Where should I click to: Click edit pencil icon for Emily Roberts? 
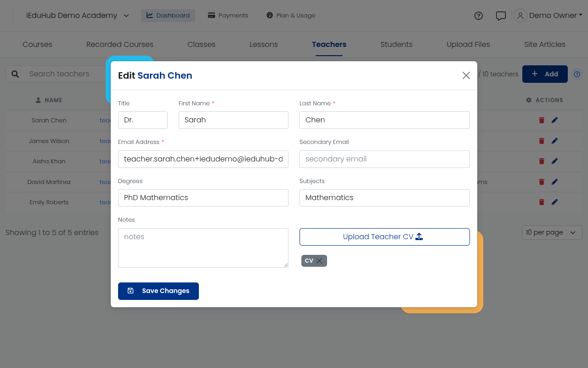[x=554, y=202]
